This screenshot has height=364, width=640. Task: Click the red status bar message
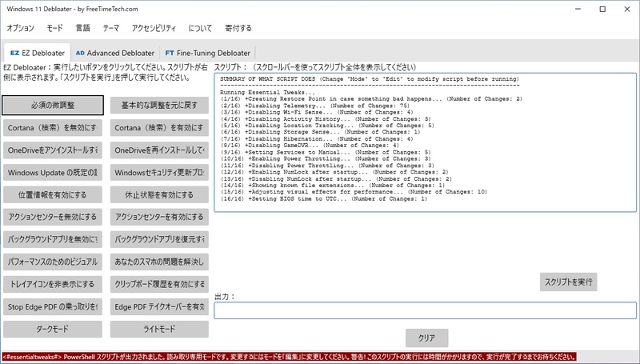pyautogui.click(x=289, y=357)
